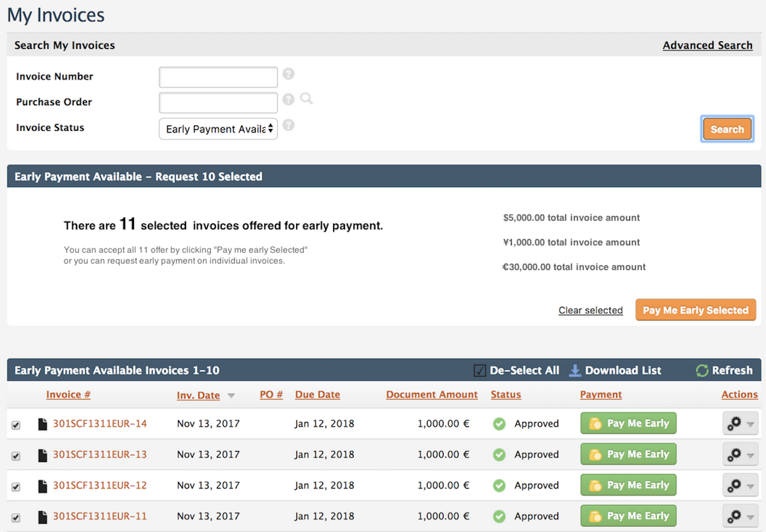Click the Download List icon

pos(575,370)
